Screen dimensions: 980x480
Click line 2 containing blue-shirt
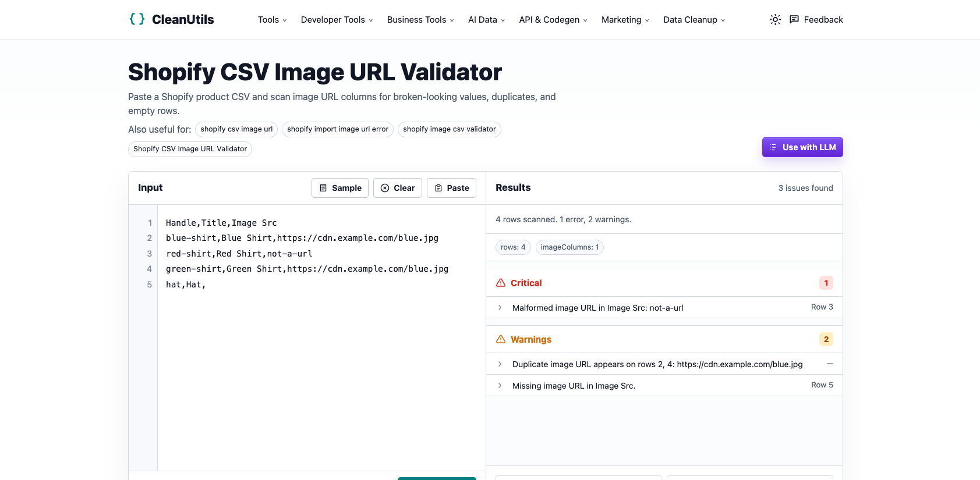point(302,238)
